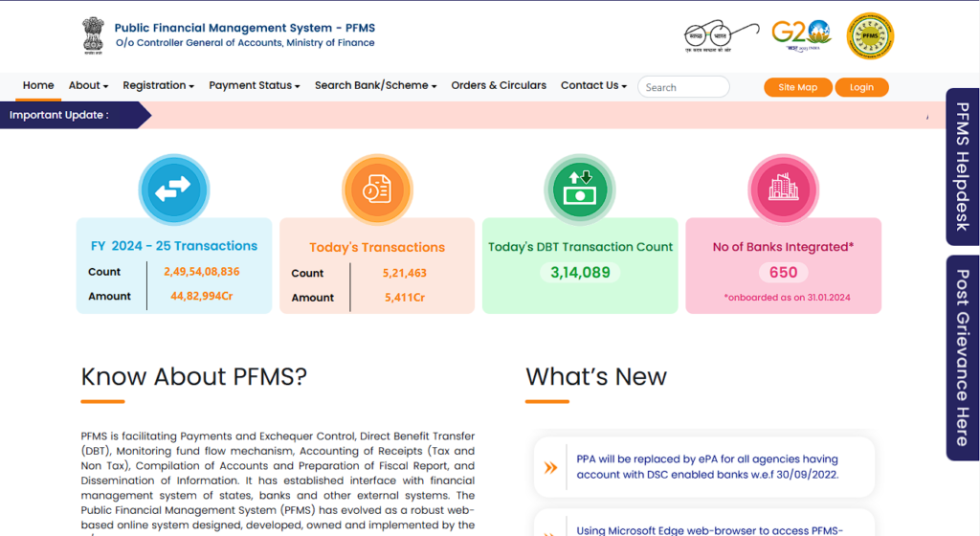The width and height of the screenshot is (980, 536).
Task: Focus the Search input field
Action: coord(683,87)
